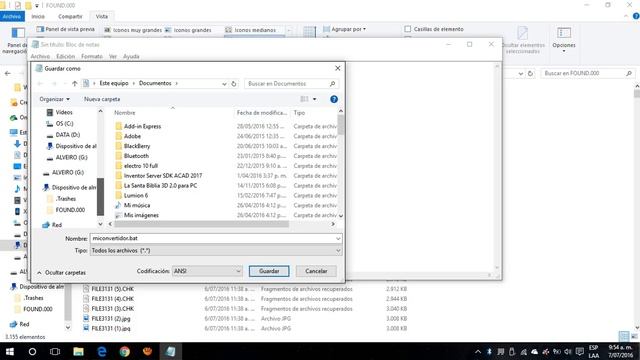The image size is (640, 360).
Task: Select the Adobe folder icon
Action: pyautogui.click(x=119, y=136)
